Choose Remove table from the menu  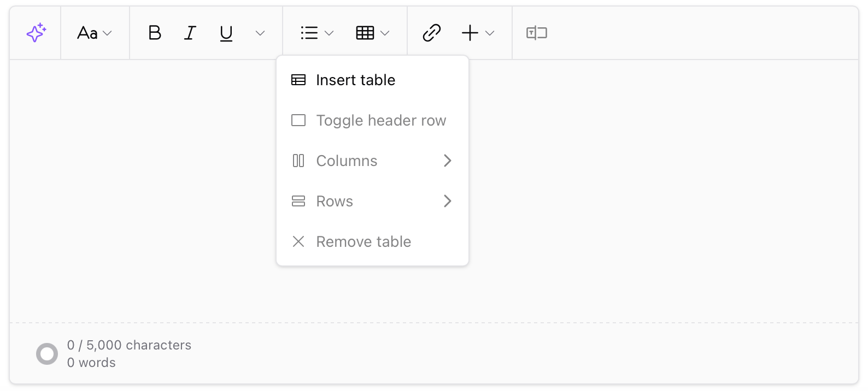(363, 241)
